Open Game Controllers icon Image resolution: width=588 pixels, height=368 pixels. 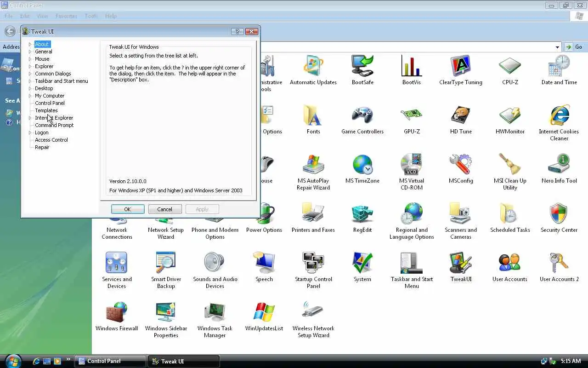pyautogui.click(x=362, y=115)
